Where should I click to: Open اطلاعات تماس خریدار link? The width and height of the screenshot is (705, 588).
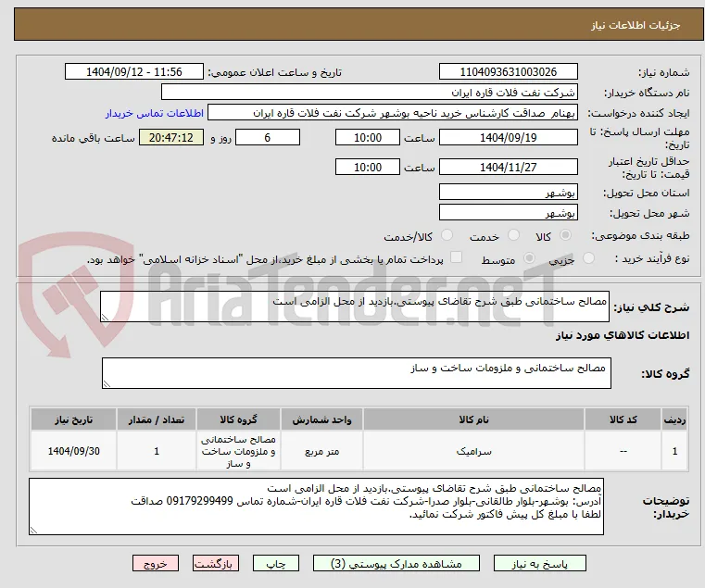(154, 113)
